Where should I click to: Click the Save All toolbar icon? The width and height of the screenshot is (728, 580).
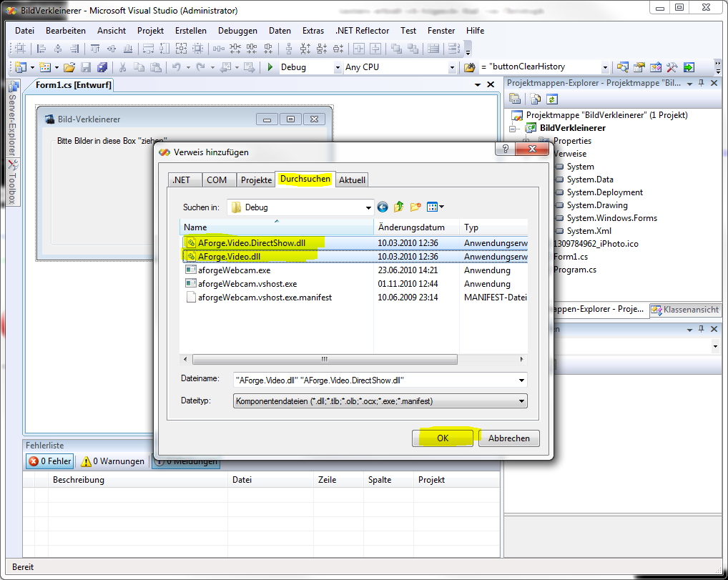(102, 67)
